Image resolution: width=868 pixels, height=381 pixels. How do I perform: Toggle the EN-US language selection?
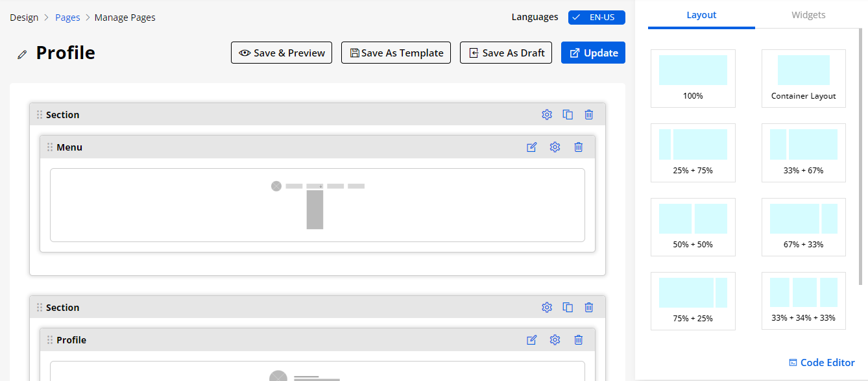point(596,18)
